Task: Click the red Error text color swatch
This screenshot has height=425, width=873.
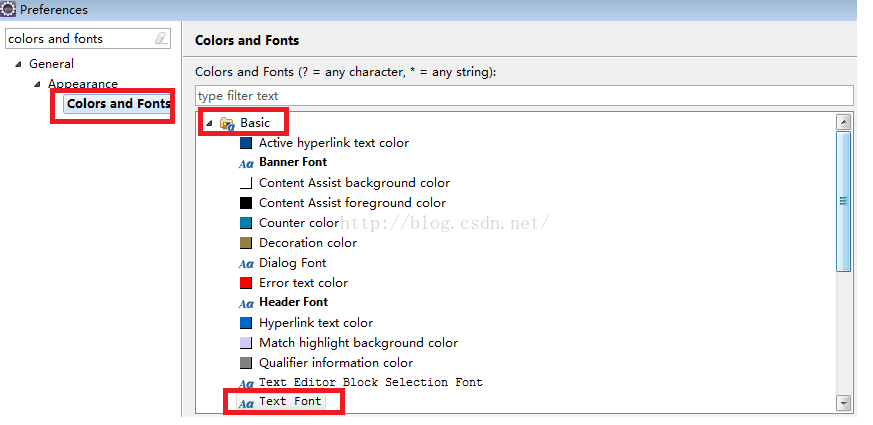Action: 246,283
